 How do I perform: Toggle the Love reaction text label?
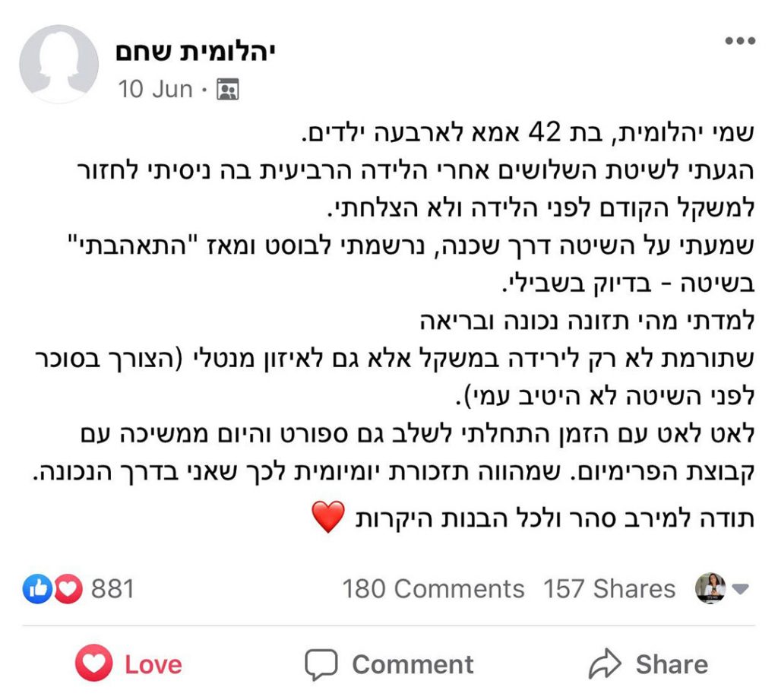click(153, 665)
